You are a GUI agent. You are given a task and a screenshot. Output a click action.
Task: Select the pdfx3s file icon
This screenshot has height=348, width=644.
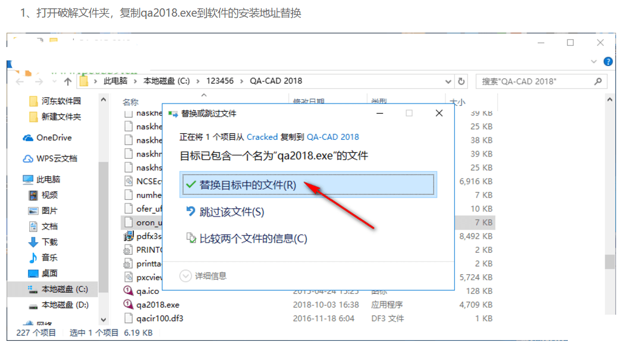pos(128,236)
